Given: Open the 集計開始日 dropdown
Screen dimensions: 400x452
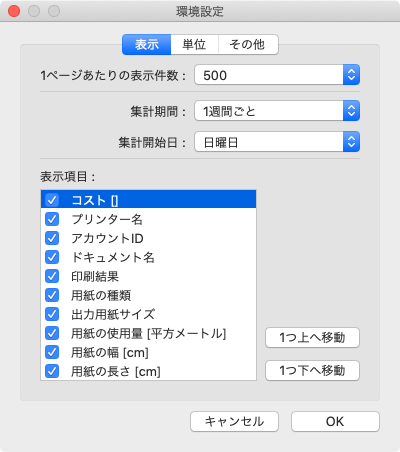Looking at the screenshot, I should (277, 142).
